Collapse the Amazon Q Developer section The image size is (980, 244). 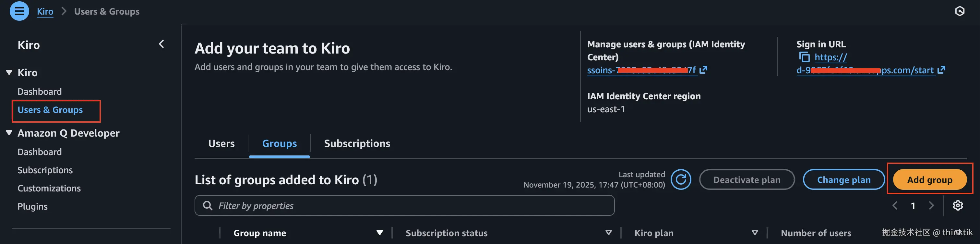(9, 133)
